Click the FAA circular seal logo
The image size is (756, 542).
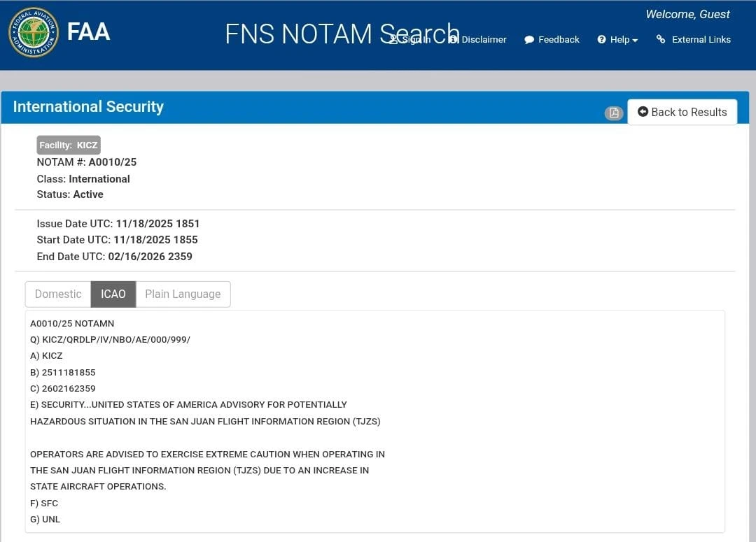33,32
